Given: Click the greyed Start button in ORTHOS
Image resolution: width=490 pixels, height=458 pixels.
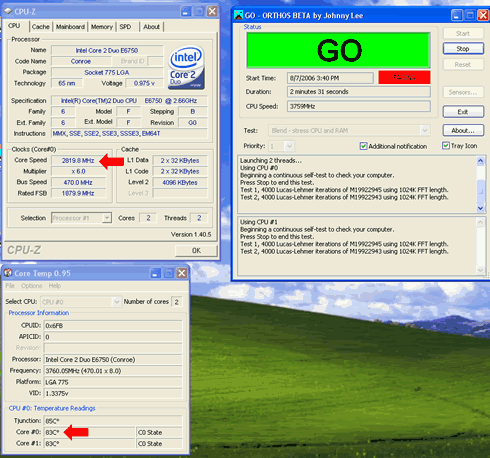Looking at the screenshot, I should (463, 33).
